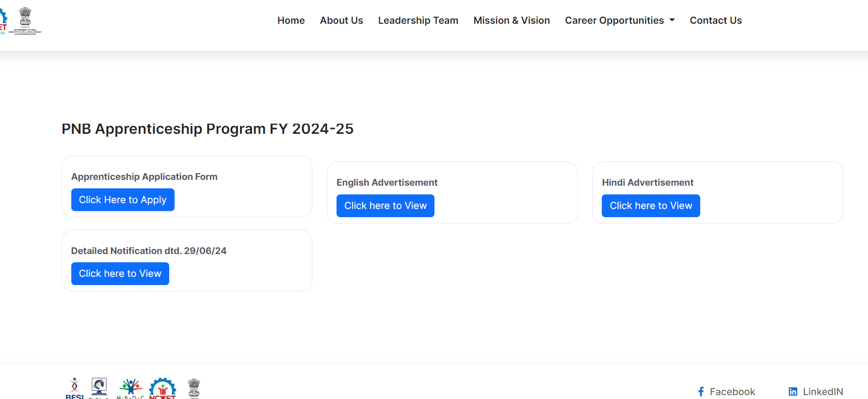Viewport: 868px width, 399px height.
Task: Click the Indian national emblem in the footer
Action: pos(194,388)
